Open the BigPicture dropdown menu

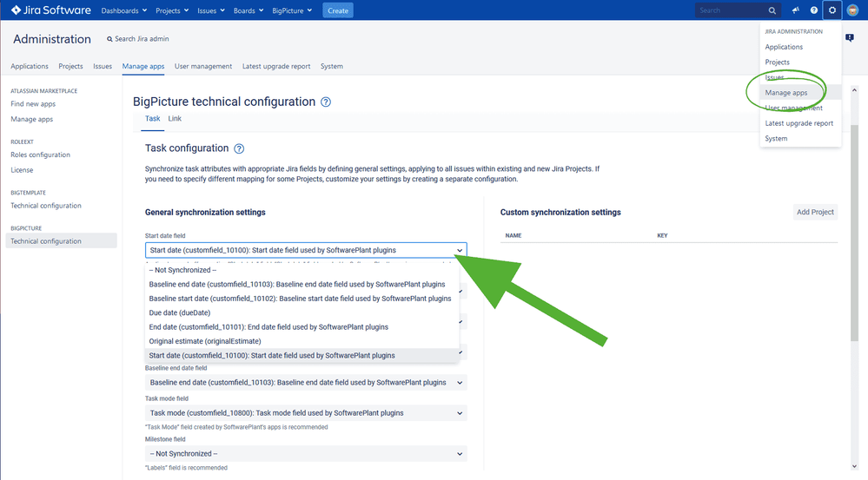point(292,10)
